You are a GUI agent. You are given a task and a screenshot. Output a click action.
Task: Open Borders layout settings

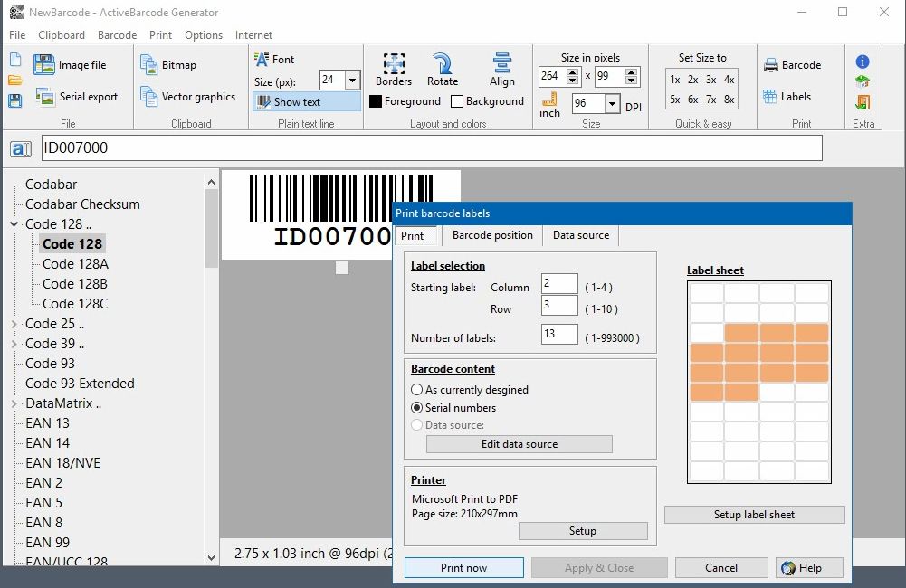tap(394, 70)
